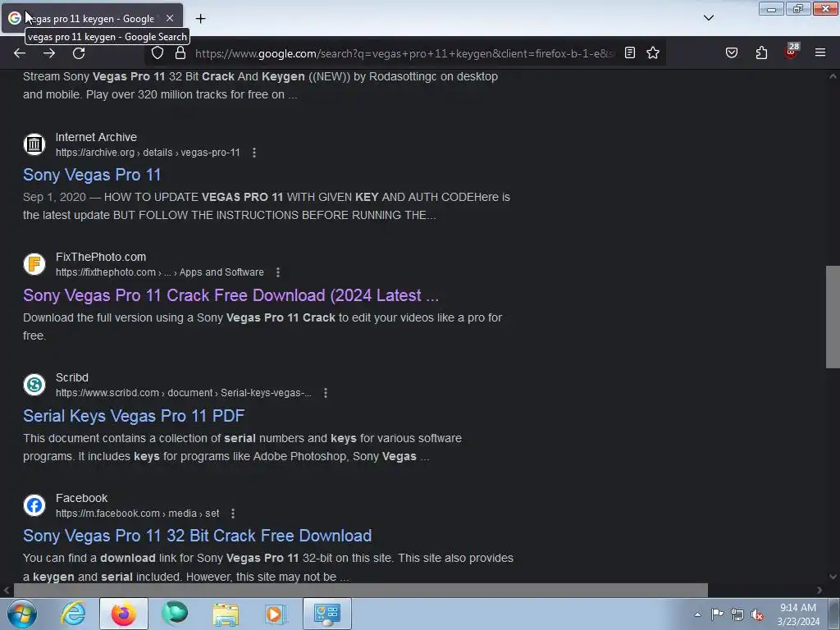Click the www.scribd.com breadcrumb URL text

184,393
